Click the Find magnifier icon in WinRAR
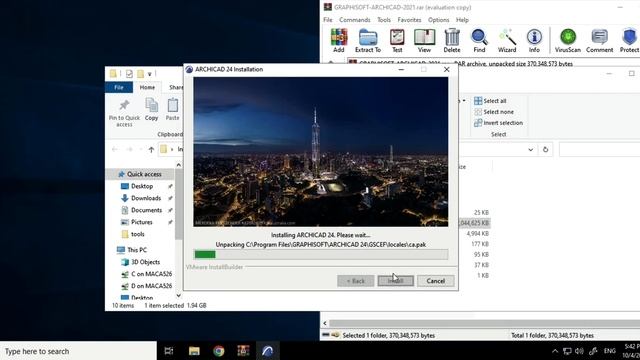 coord(479,40)
